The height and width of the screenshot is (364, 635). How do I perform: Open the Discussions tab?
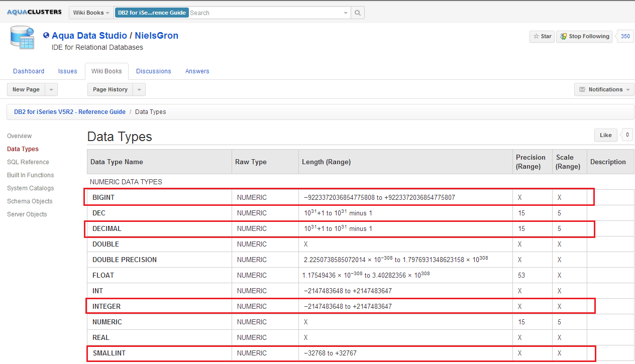[x=154, y=71]
